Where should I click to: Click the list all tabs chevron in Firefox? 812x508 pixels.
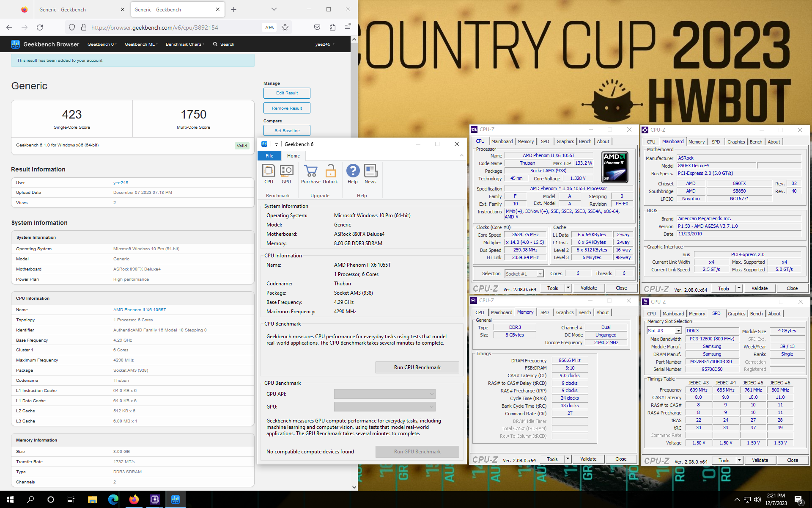click(274, 9)
